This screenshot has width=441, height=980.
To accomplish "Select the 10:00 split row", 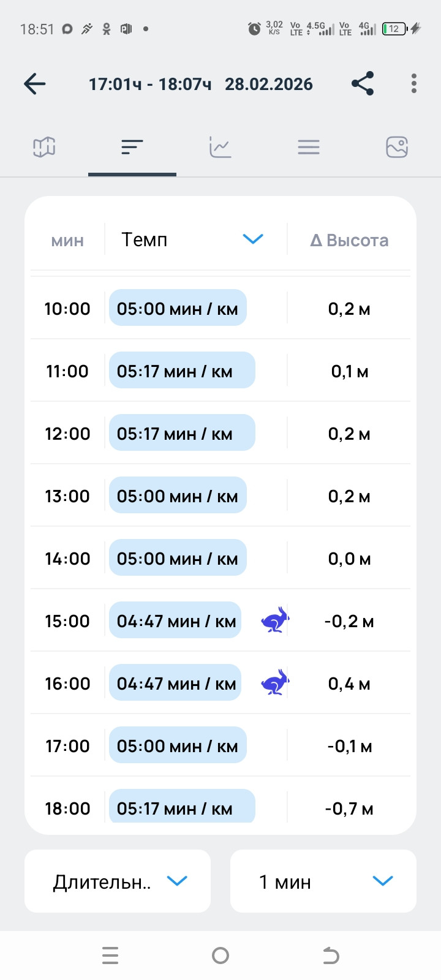I will (x=221, y=308).
